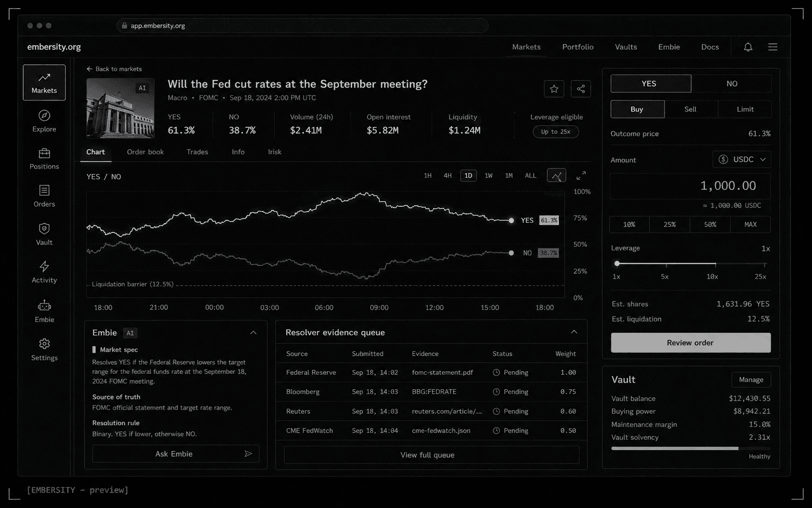Set amount to MAX preset
Screen dimensions: 812x508
point(751,225)
